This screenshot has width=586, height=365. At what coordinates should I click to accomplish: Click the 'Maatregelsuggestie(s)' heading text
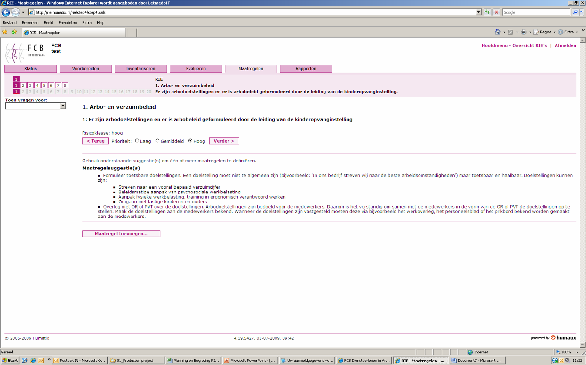(111, 168)
